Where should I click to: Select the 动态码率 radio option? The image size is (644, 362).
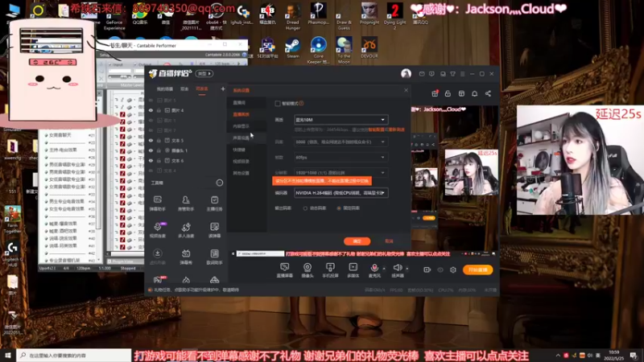point(305,208)
